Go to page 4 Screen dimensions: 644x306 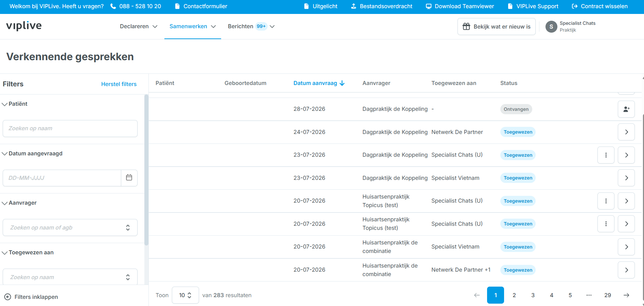click(x=552, y=295)
